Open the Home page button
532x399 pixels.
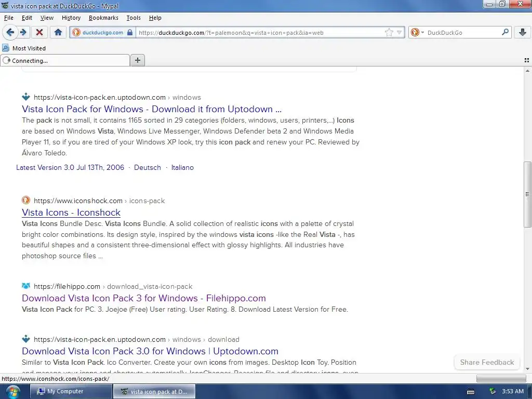pos(58,33)
